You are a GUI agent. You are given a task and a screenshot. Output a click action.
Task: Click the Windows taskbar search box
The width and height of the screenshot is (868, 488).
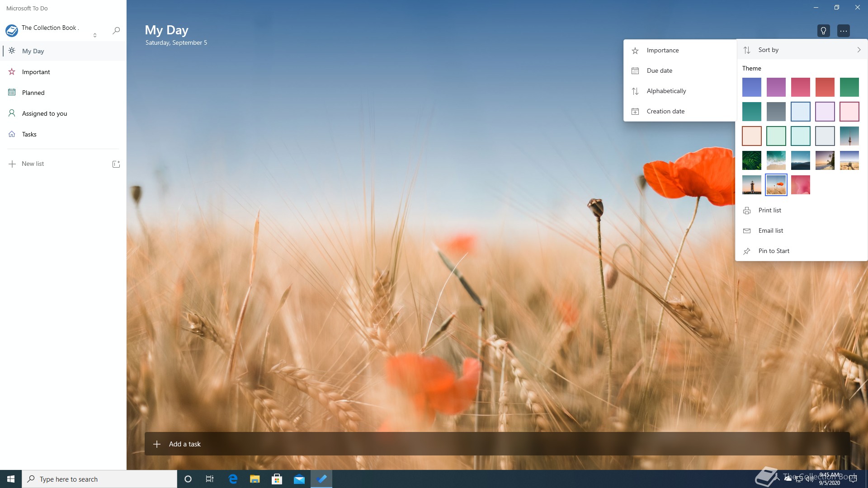click(x=99, y=479)
